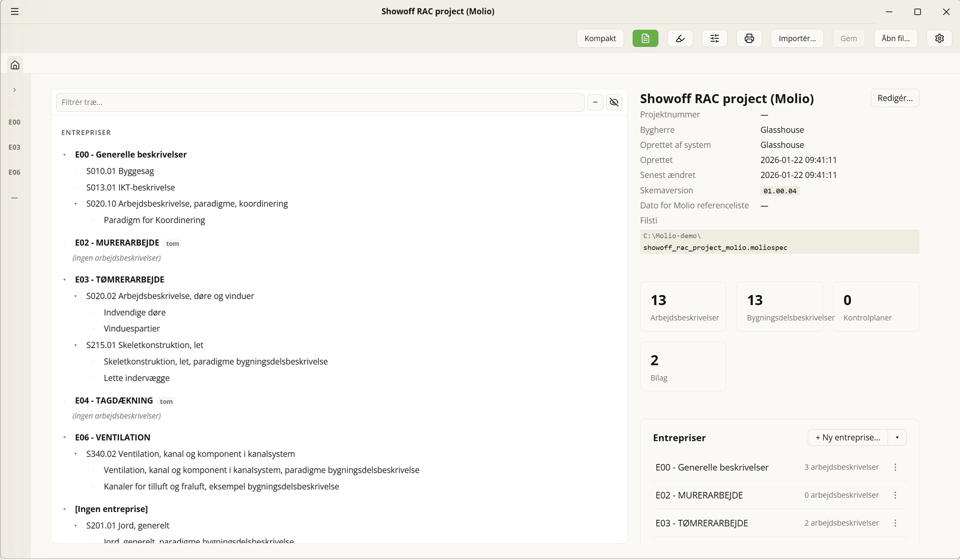Add a new entreprise with + Ny entreprise
This screenshot has width=960, height=560.
click(848, 438)
